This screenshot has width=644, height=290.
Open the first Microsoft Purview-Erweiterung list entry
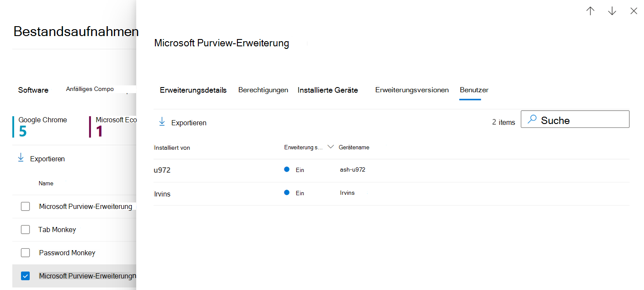coord(85,206)
